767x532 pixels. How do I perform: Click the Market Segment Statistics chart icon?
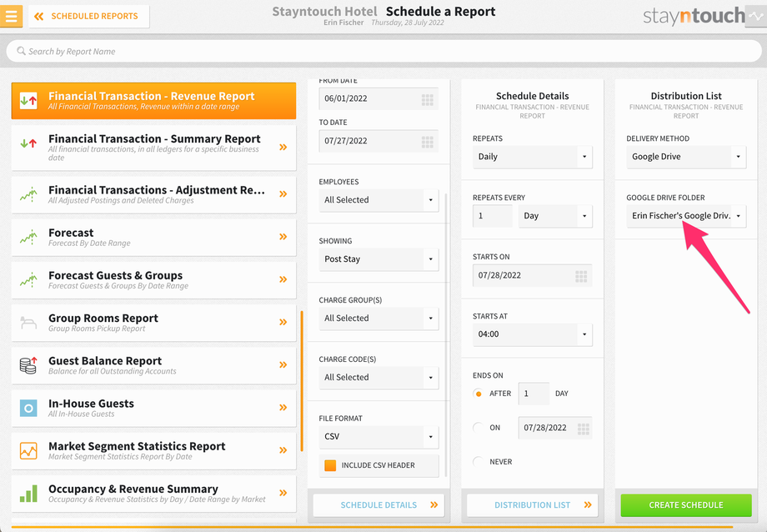28,450
